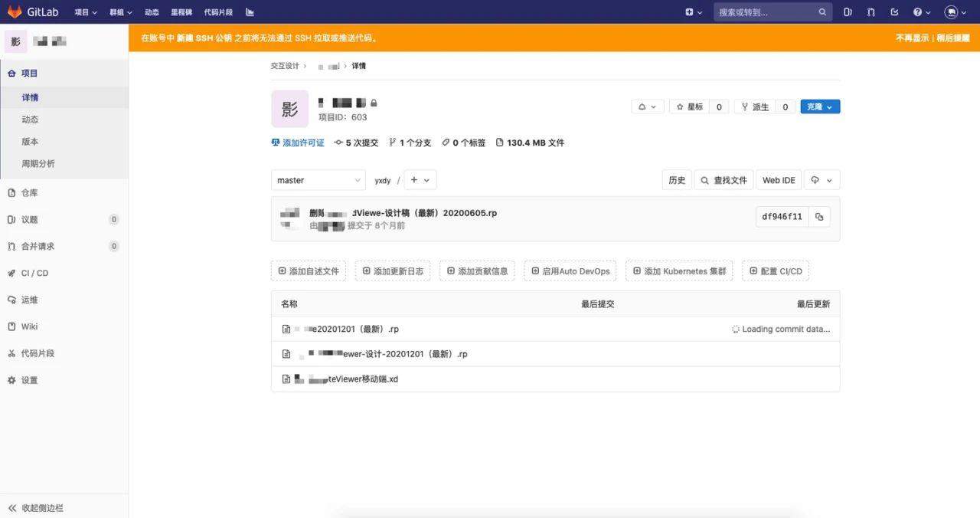Click the 添加自述文件 button
The height and width of the screenshot is (518, 980).
(309, 270)
